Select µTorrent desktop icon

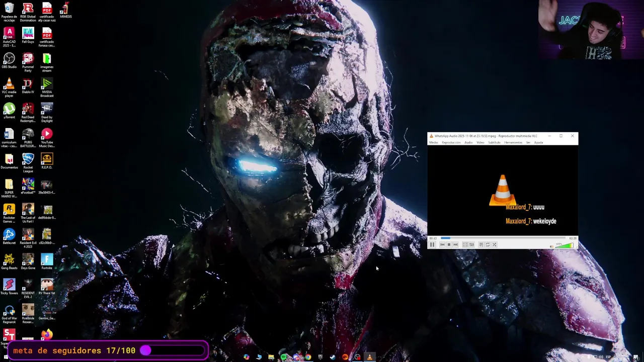point(9,112)
